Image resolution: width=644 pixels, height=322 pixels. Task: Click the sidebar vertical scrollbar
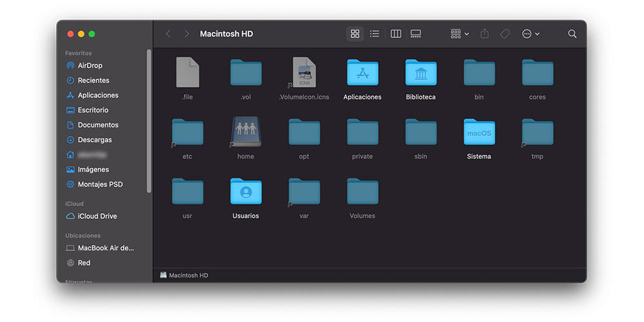pos(149,122)
